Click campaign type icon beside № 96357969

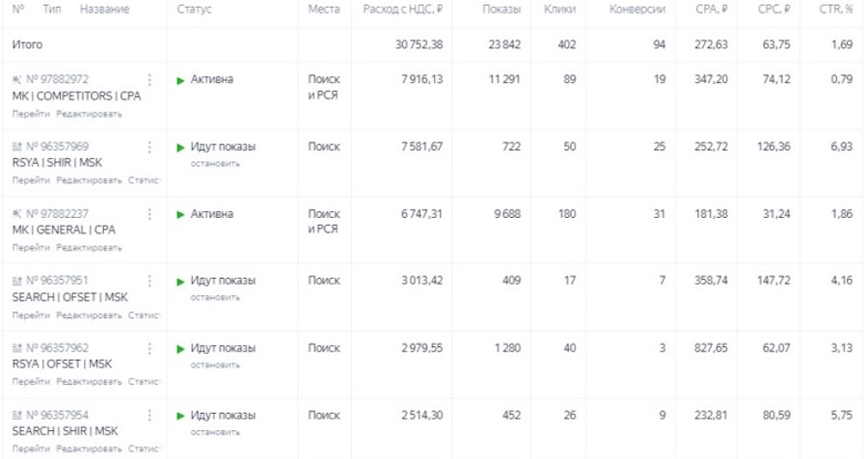[x=16, y=147]
